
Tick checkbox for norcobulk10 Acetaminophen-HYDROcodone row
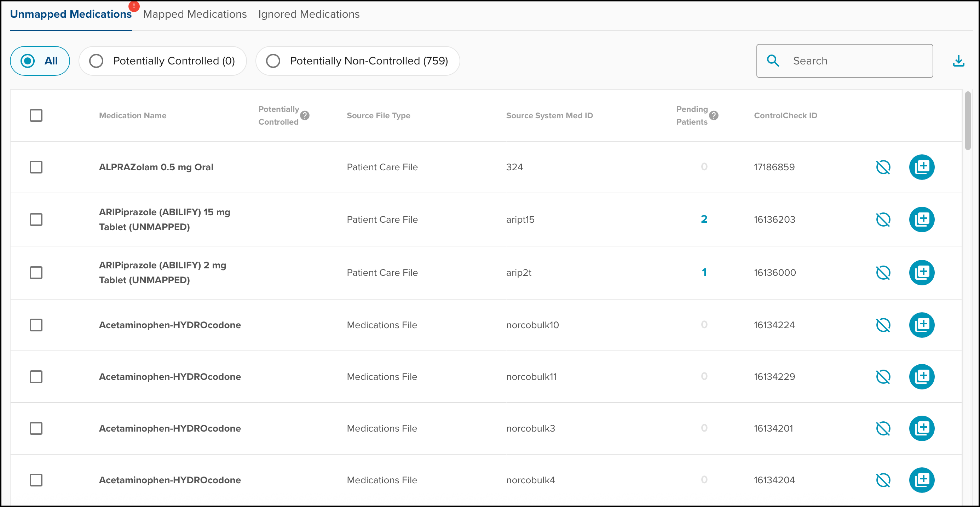tap(36, 325)
